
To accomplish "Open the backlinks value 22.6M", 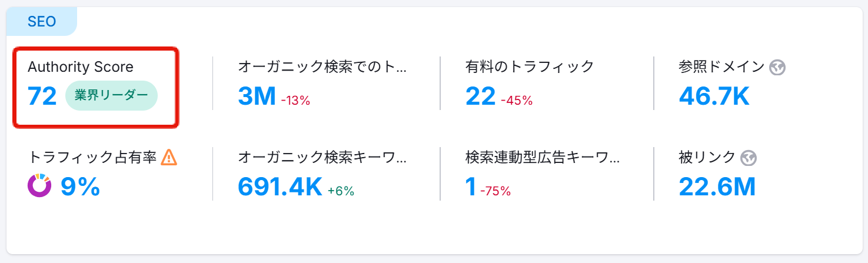I will (x=717, y=187).
